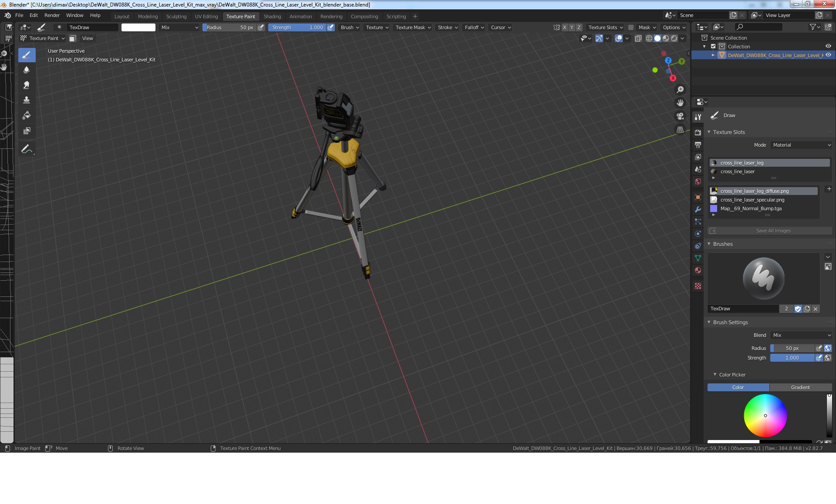This screenshot has height=504, width=836.
Task: Open the Stroke popover
Action: click(x=448, y=27)
